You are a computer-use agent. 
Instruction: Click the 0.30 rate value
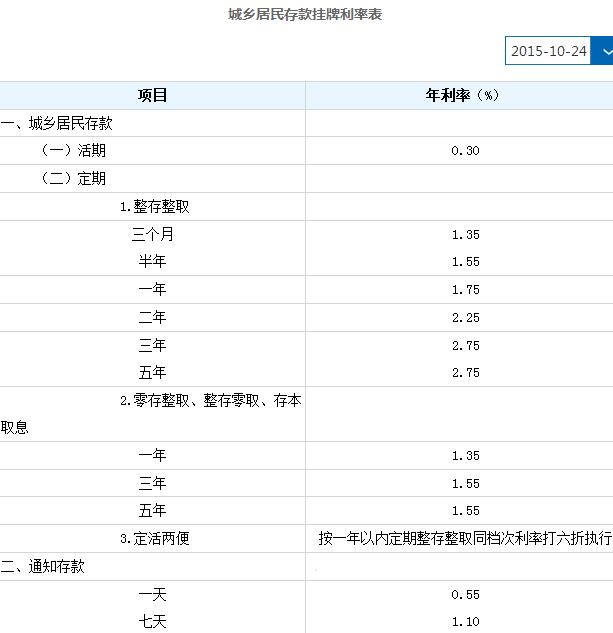pyautogui.click(x=465, y=151)
